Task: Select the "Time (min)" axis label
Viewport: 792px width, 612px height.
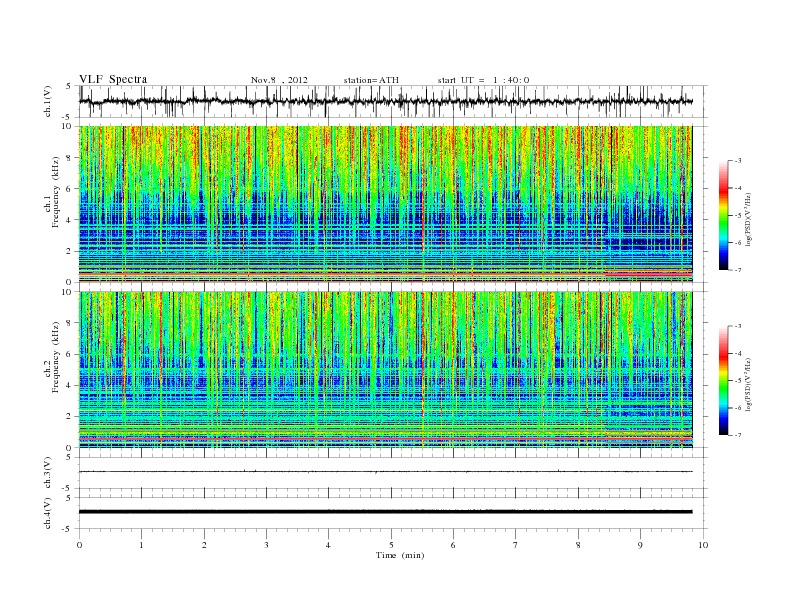Action: click(400, 555)
